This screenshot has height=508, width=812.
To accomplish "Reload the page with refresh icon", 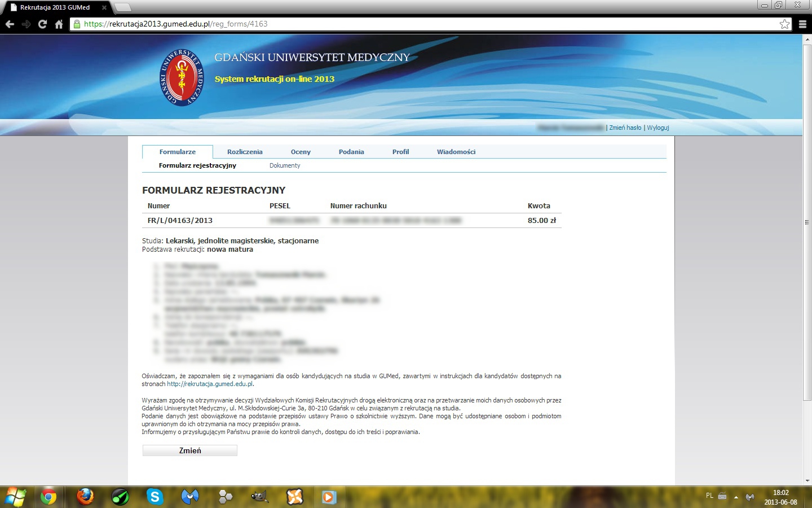I will (42, 24).
